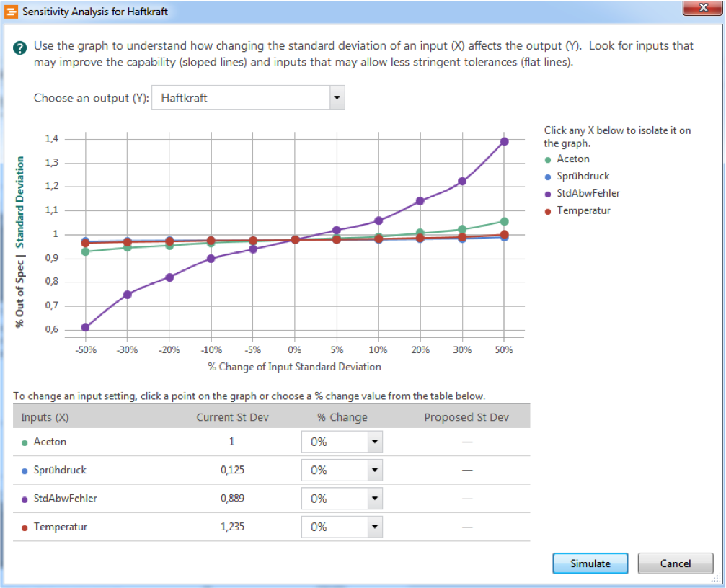Screen dimensions: 726x588
Task: Click StdAbwFehler row label in inputs table
Action: pos(66,498)
